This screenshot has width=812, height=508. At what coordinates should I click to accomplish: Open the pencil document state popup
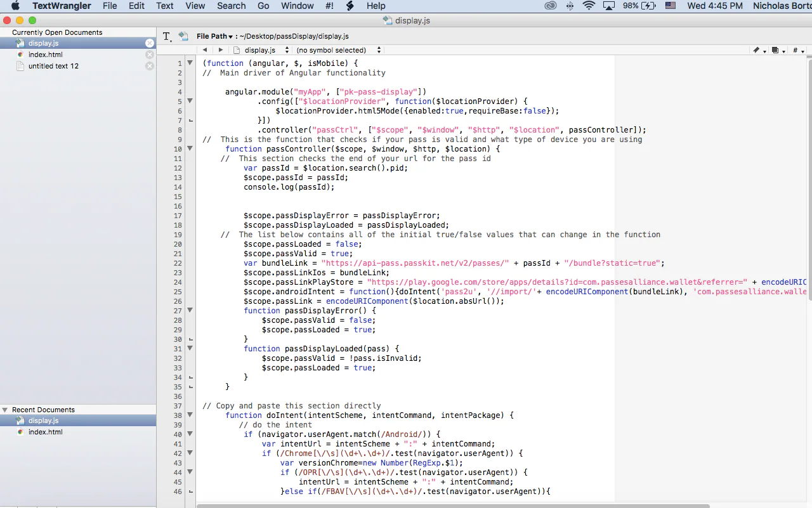(x=759, y=50)
